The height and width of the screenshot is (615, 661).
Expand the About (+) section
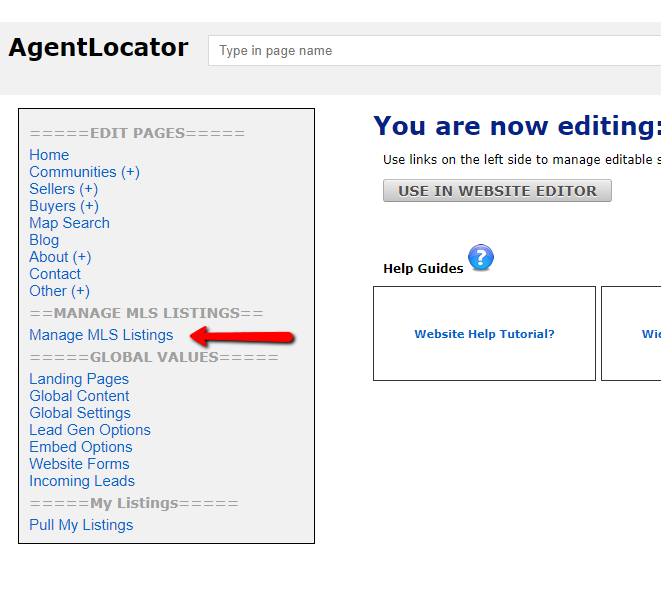coord(60,257)
